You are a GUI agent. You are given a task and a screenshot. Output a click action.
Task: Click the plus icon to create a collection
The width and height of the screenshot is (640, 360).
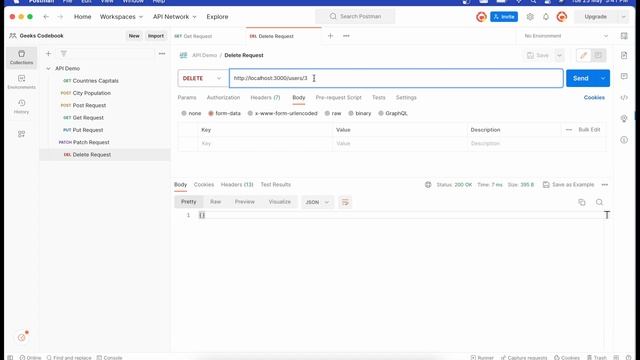click(x=48, y=53)
